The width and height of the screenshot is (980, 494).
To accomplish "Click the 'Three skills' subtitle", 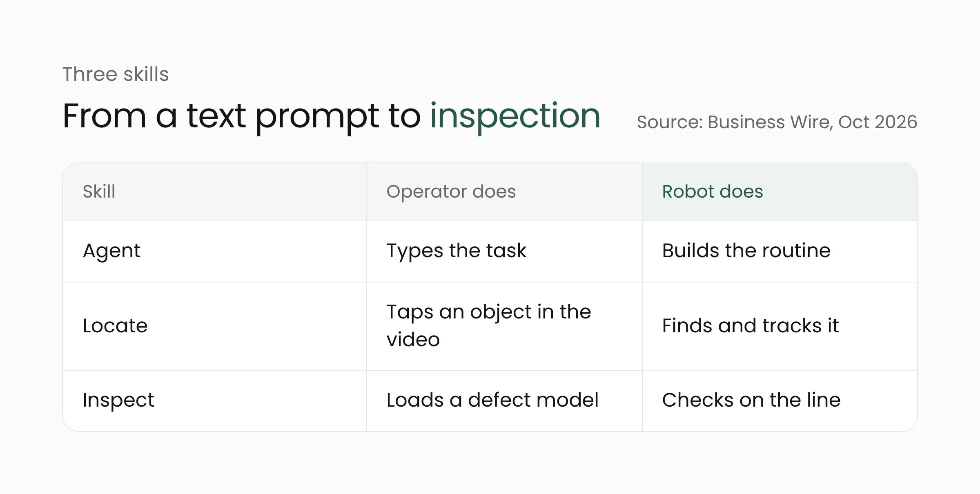I will pyautogui.click(x=116, y=74).
